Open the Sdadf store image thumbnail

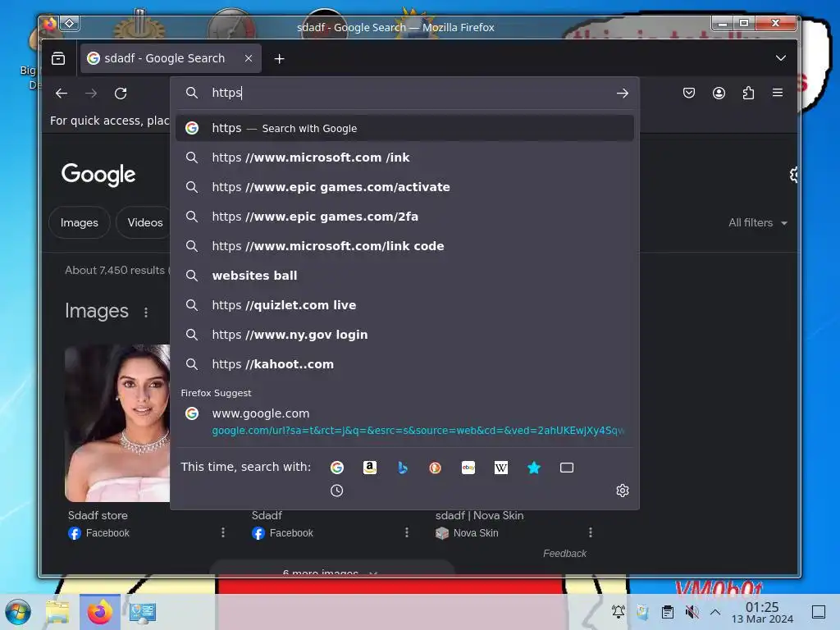[x=117, y=423]
